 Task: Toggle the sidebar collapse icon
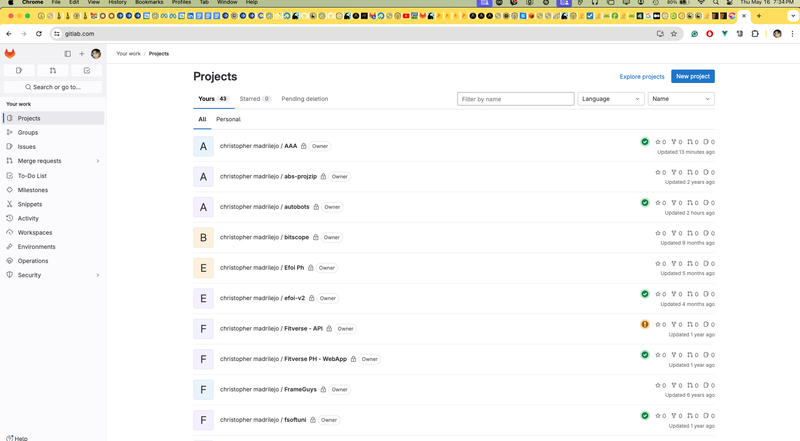click(x=68, y=54)
